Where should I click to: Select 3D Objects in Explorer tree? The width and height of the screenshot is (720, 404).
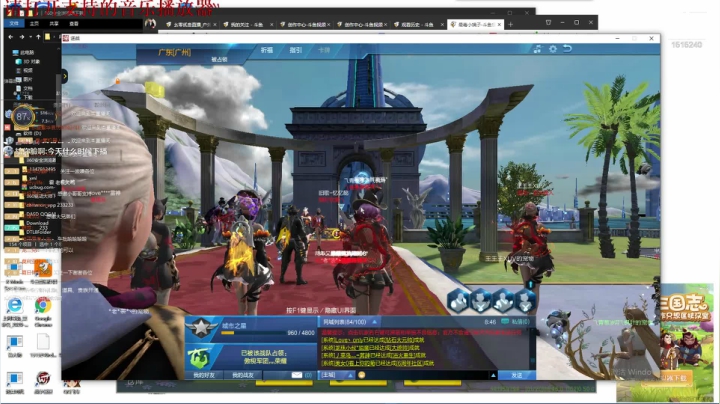(x=28, y=62)
